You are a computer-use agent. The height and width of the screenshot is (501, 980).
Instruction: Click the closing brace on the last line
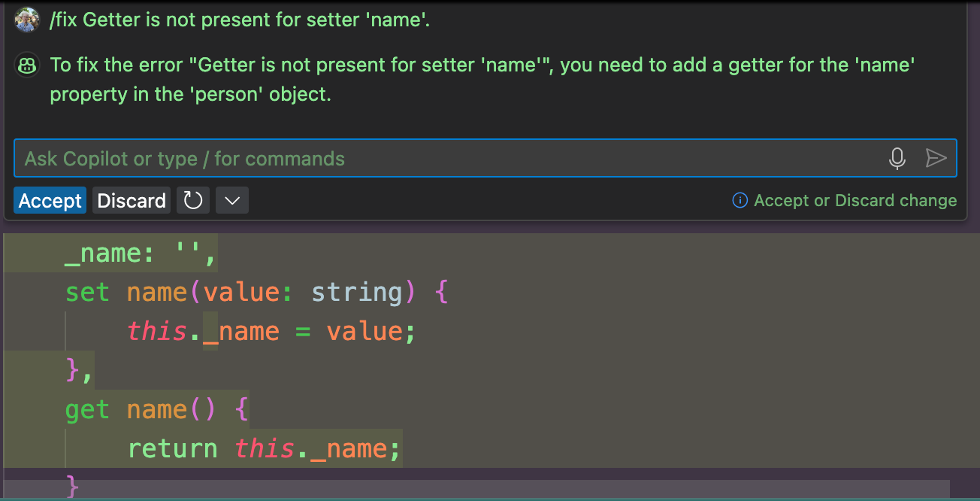coord(72,486)
